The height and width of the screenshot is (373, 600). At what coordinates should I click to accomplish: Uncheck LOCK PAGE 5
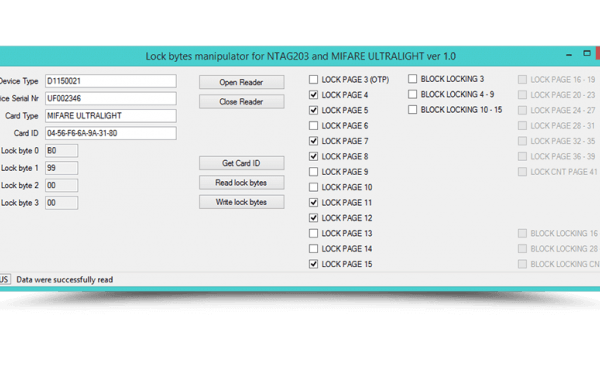coord(313,110)
